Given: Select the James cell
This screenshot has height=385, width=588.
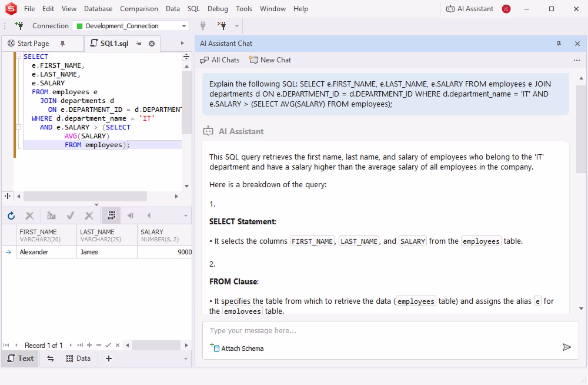Looking at the screenshot, I should tap(107, 252).
